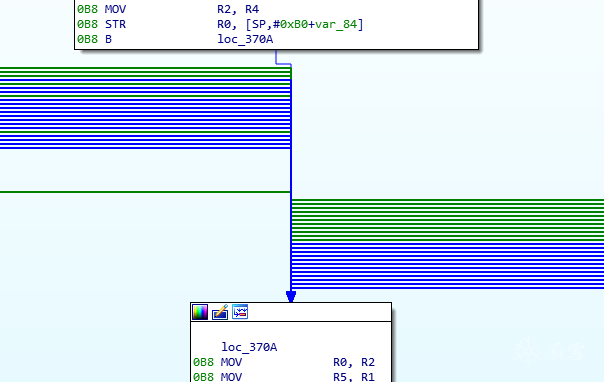The height and width of the screenshot is (382, 604).
Task: Click the var_84 stack variable
Action: tap(336, 24)
